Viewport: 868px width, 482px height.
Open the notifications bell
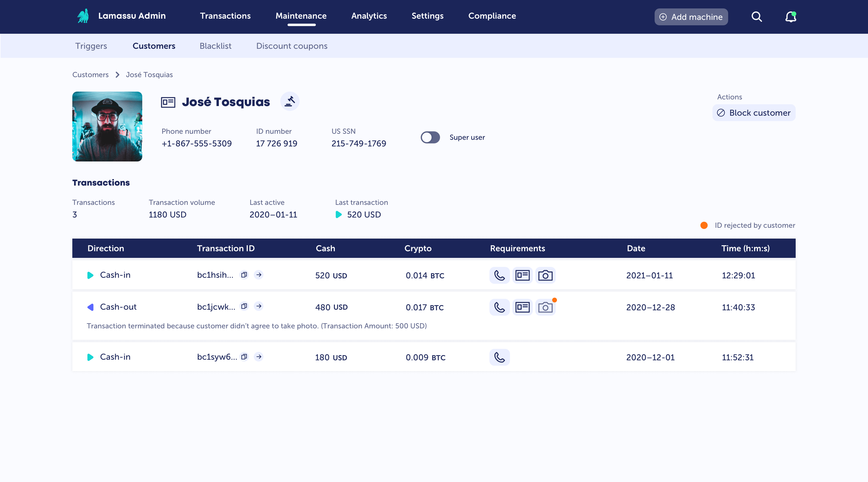coord(790,17)
